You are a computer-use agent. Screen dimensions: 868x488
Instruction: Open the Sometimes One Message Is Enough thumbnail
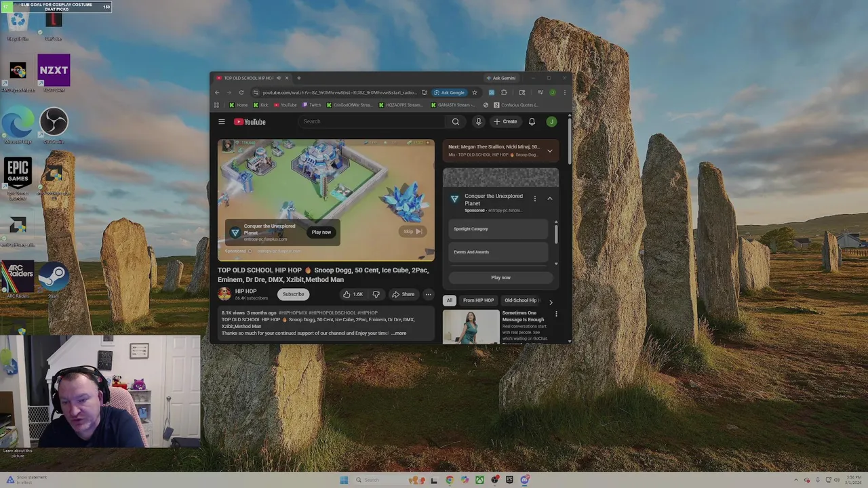[x=471, y=327]
